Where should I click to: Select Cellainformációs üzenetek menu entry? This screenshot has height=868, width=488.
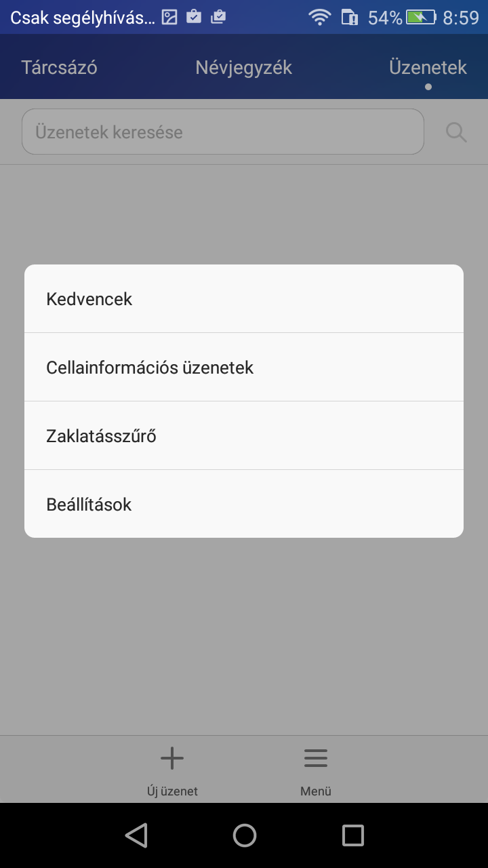pos(244,368)
